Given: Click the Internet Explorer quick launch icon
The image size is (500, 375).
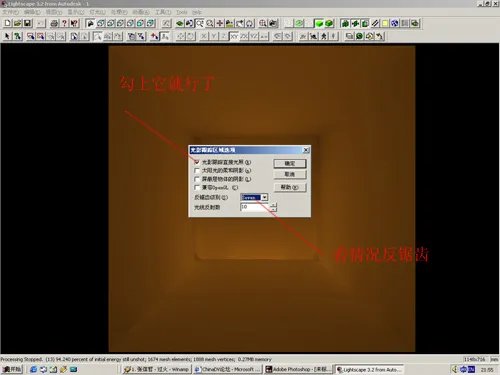Looking at the screenshot, I should tap(33, 369).
